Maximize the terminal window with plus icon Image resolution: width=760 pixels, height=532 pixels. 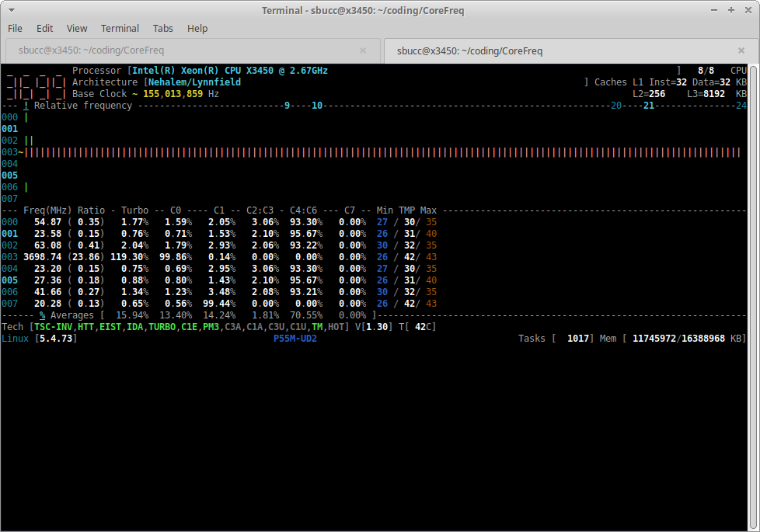pos(731,10)
